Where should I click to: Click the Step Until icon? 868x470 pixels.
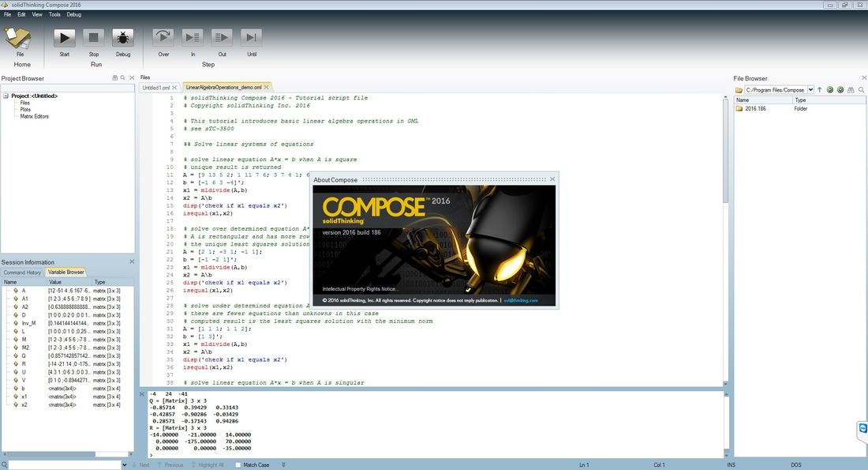point(252,37)
